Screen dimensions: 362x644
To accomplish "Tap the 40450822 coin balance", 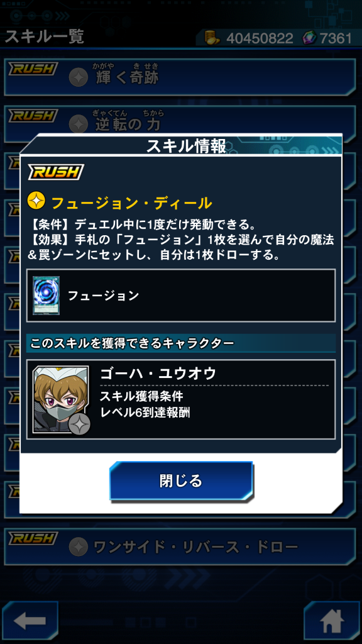I will [260, 38].
